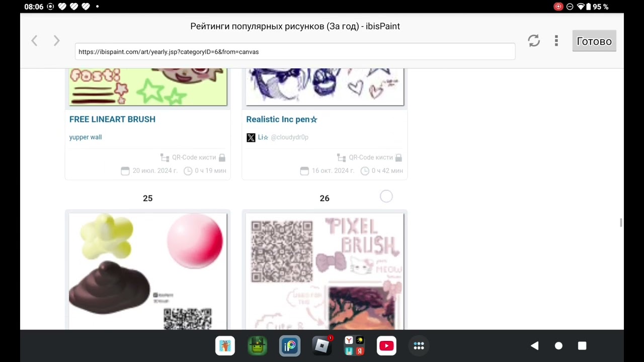This screenshot has height=362, width=644.
Task: Click the rank number 25
Action: point(147,199)
